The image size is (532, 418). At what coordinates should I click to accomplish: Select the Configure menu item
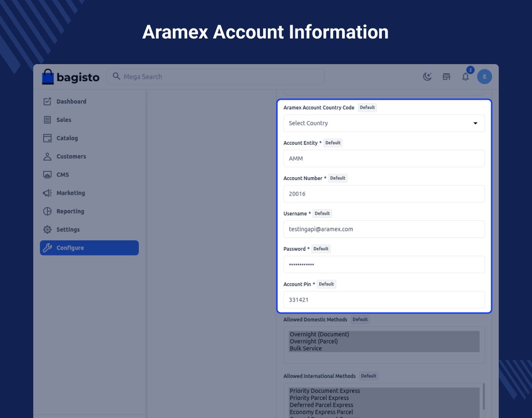pyautogui.click(x=89, y=248)
